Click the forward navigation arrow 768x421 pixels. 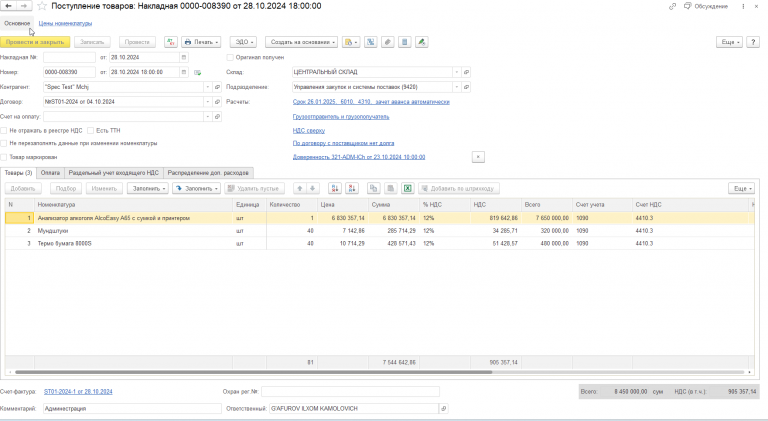[x=24, y=6]
